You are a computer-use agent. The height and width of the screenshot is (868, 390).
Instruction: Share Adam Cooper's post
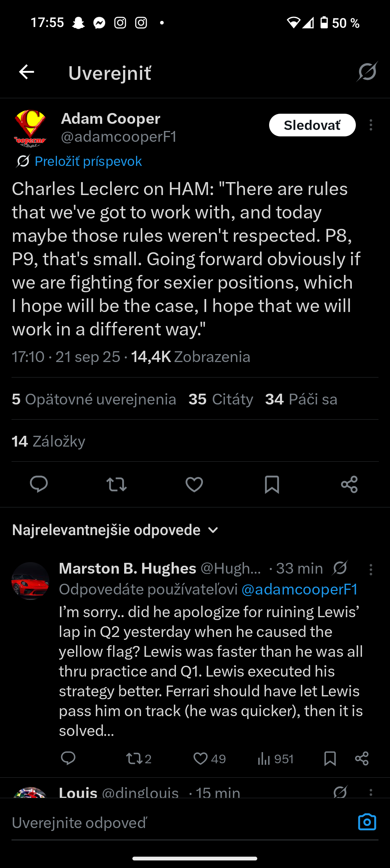point(349,484)
